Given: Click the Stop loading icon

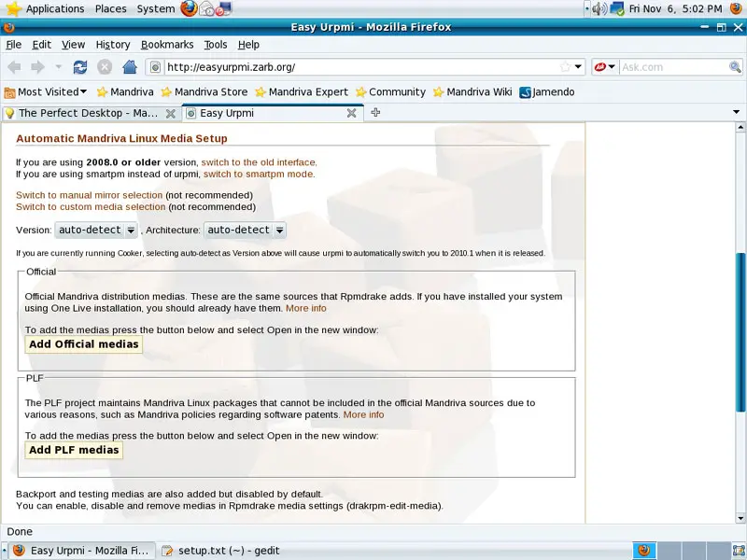Looking at the screenshot, I should tap(105, 67).
